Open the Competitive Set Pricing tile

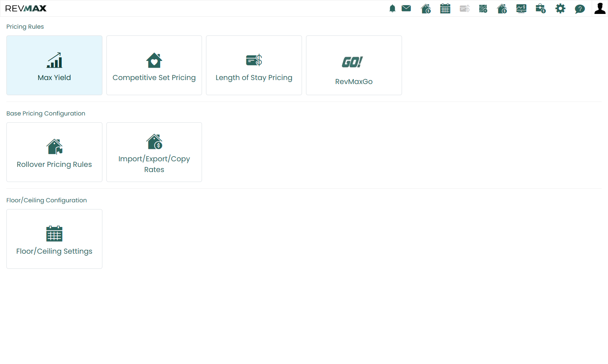(x=154, y=65)
